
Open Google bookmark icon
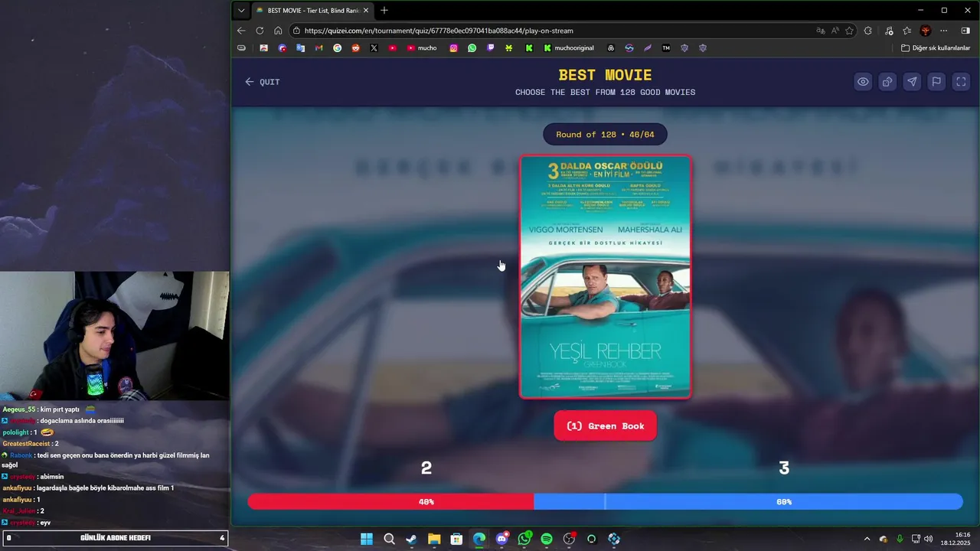(x=337, y=47)
